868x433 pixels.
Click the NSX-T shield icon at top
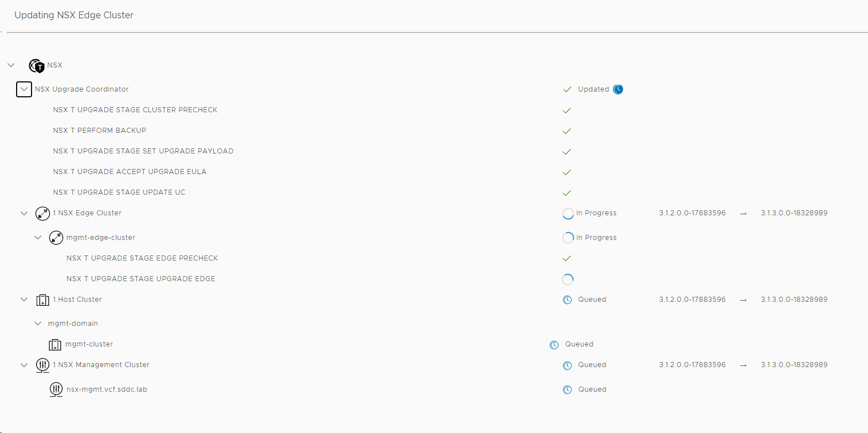37,66
